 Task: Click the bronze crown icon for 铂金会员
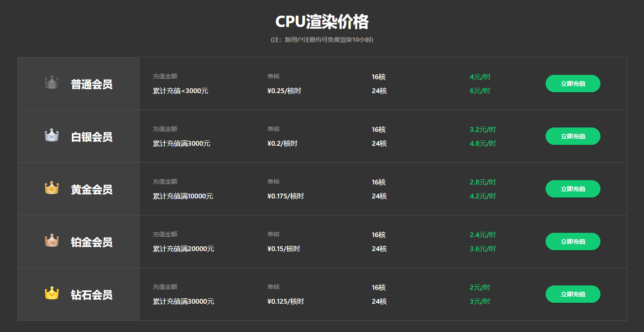(52, 241)
